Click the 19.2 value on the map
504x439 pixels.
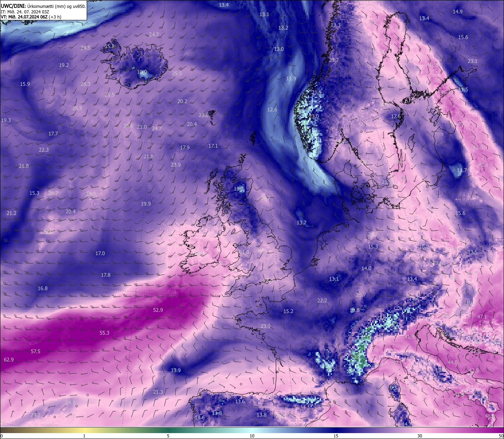[x=64, y=65]
